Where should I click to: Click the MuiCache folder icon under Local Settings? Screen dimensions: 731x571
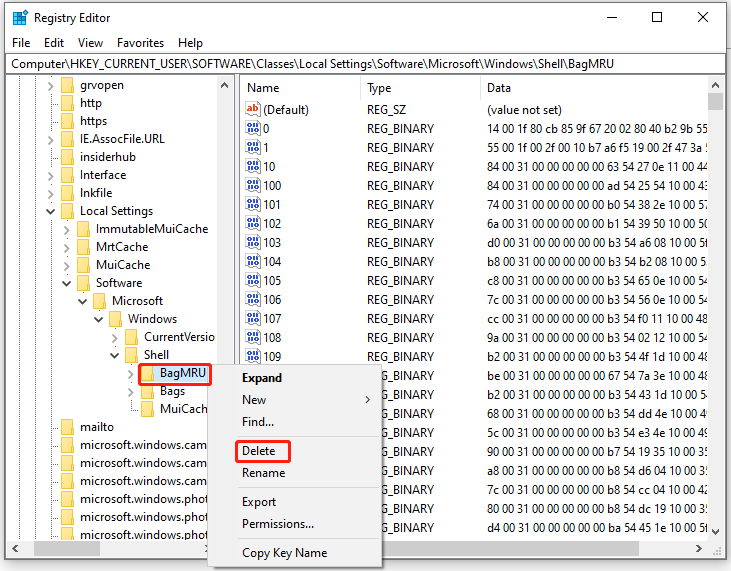point(84,265)
